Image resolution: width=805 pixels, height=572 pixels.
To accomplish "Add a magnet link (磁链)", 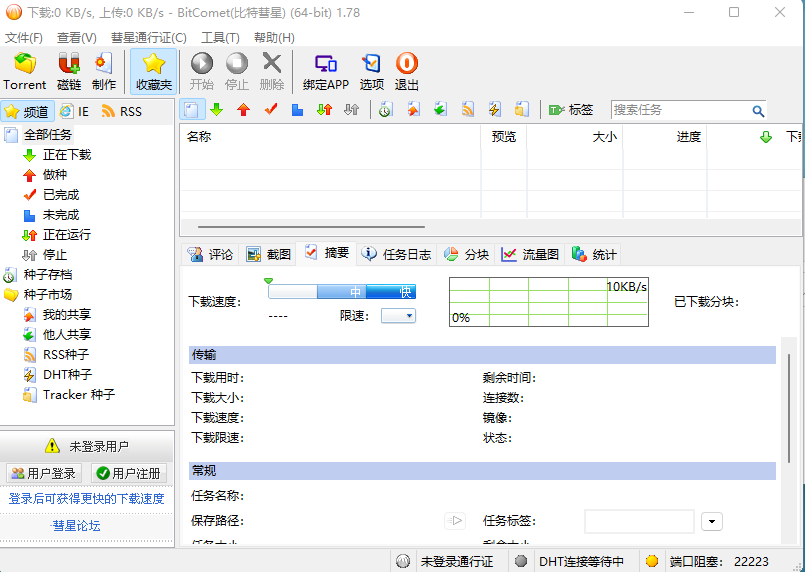I will pos(69,72).
